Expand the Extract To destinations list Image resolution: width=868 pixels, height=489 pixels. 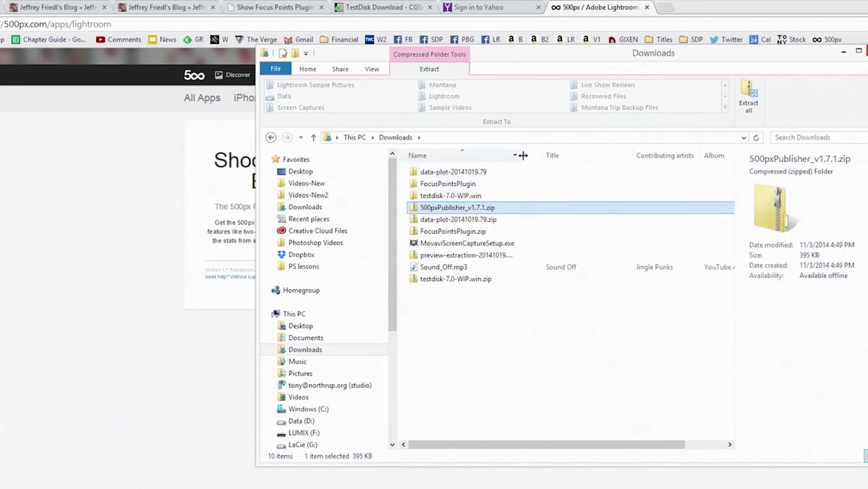pyautogui.click(x=725, y=108)
